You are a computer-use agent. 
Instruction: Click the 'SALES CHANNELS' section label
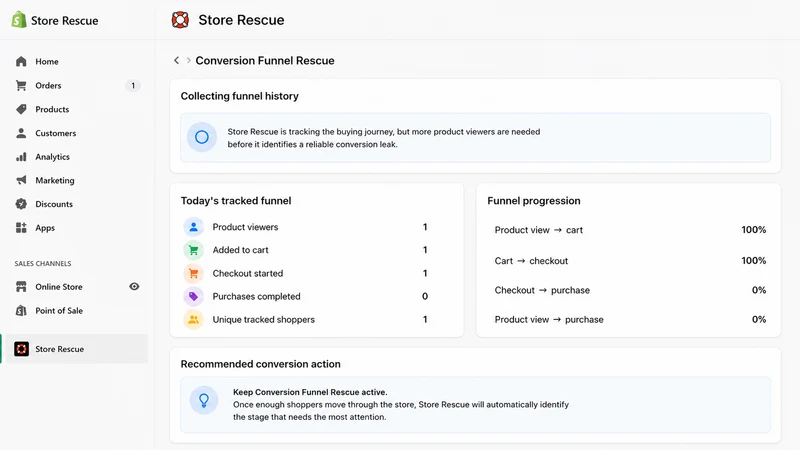43,263
